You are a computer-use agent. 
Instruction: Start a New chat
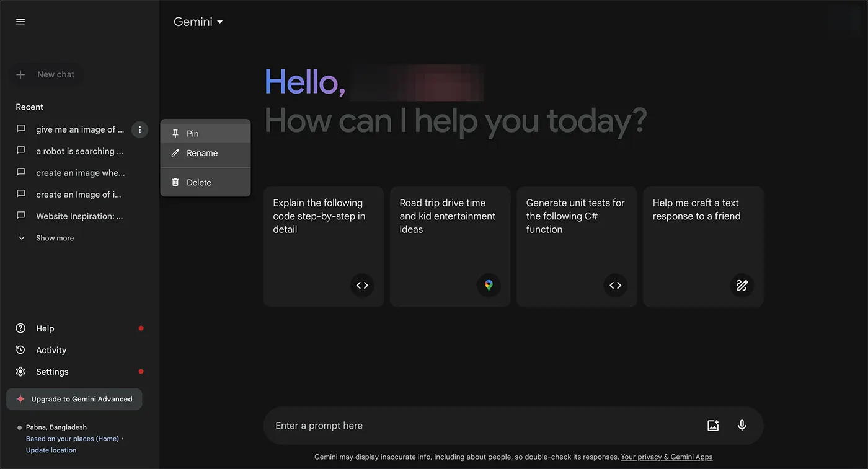(x=46, y=74)
